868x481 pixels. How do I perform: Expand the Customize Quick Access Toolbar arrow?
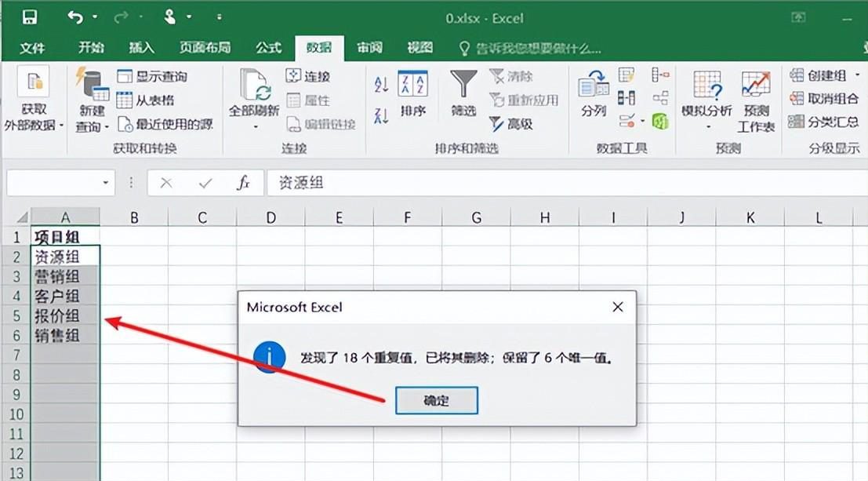[x=220, y=18]
